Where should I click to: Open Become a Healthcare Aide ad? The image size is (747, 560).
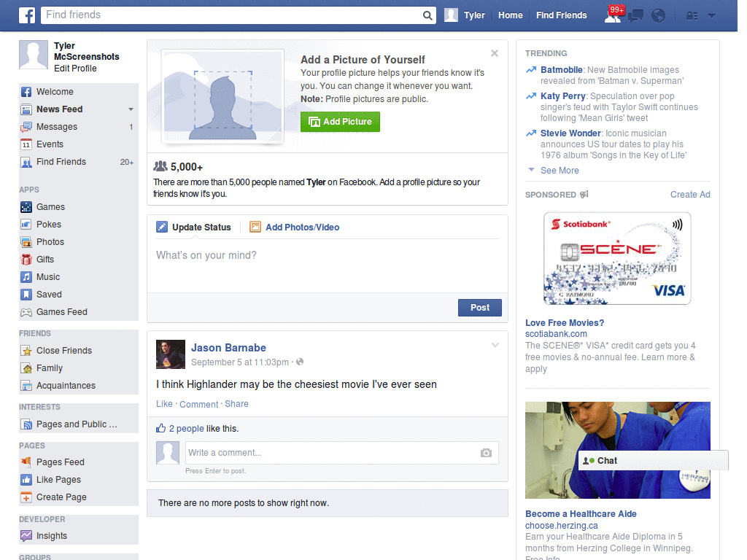tap(581, 514)
